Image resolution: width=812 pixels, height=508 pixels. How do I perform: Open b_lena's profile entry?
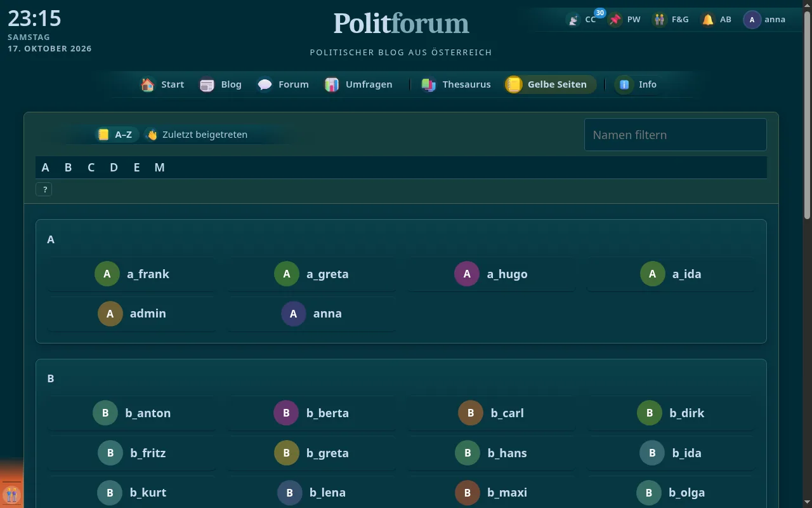point(311,492)
